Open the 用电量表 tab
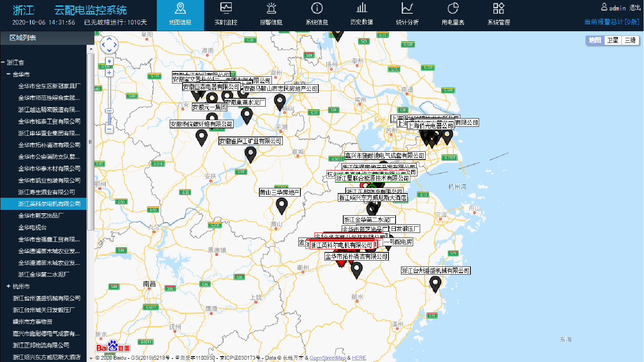The width and height of the screenshot is (644, 362). 453,15
